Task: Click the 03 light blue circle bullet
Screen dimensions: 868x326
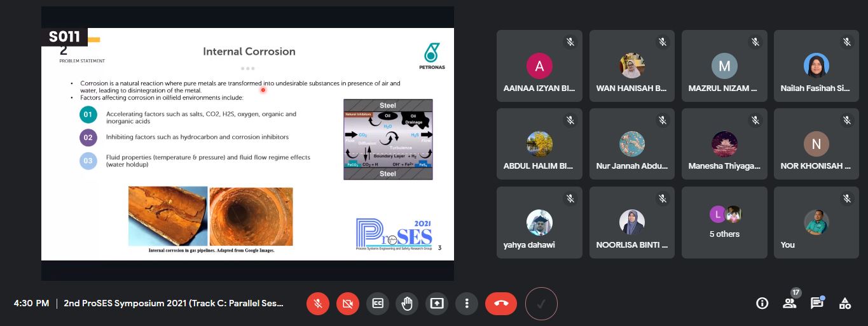Action: point(88,160)
